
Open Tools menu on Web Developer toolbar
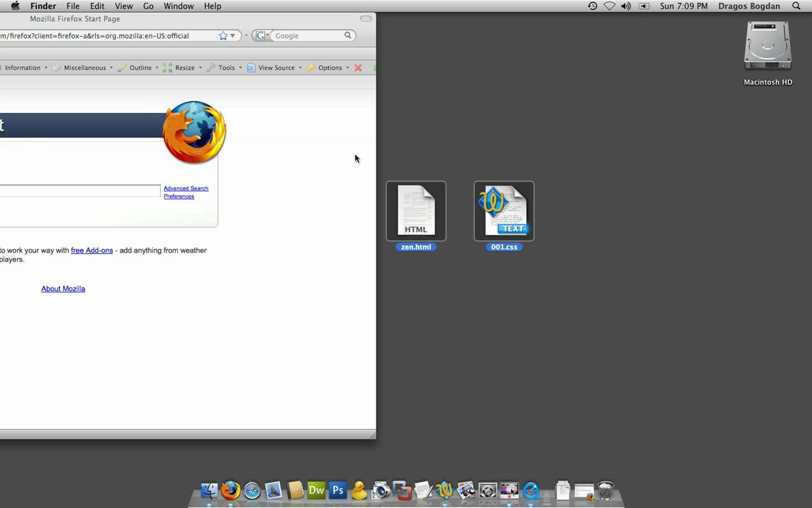click(x=224, y=68)
